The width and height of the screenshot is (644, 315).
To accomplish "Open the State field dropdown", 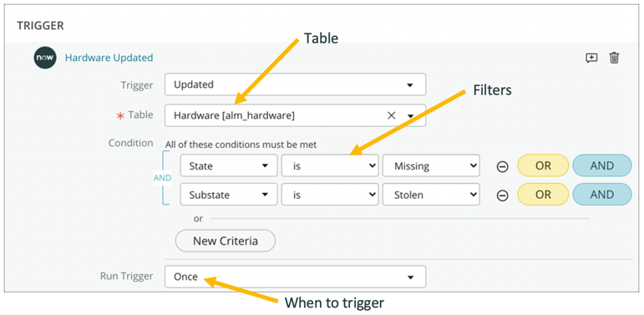I will (229, 165).
